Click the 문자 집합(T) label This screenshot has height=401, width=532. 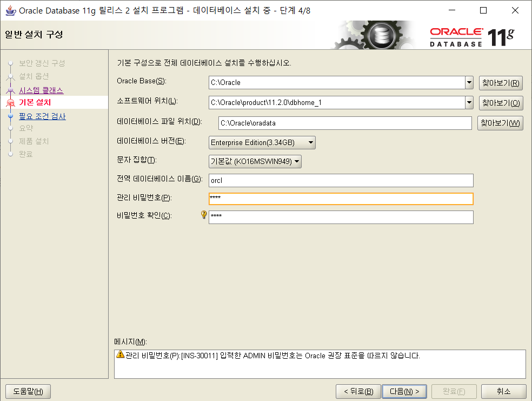click(x=136, y=160)
